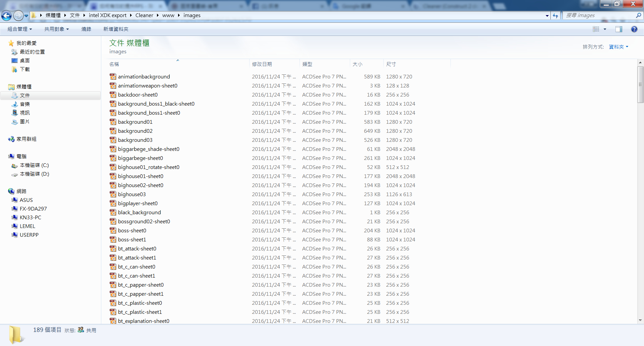
Task: Open the 組合管理 menu
Action: click(20, 29)
